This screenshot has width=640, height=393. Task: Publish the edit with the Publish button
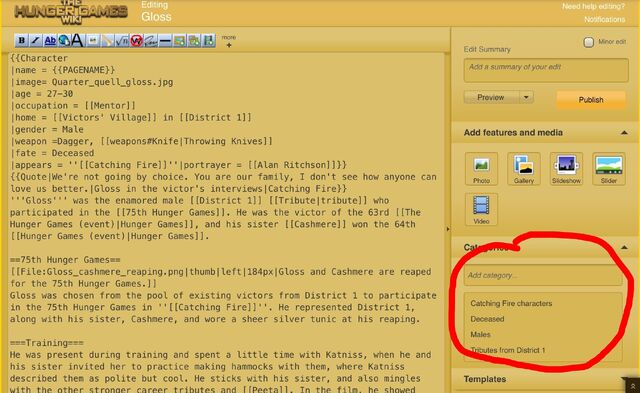[591, 100]
